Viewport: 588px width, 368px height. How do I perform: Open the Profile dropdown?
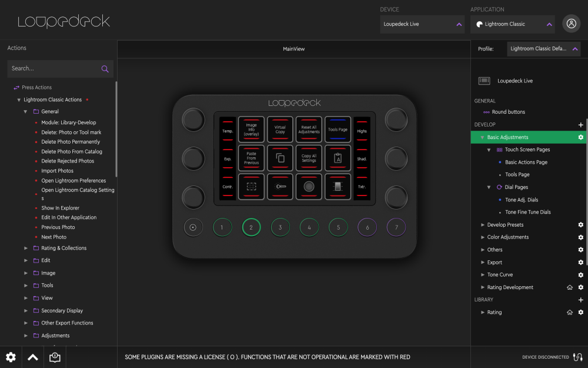[x=543, y=49]
